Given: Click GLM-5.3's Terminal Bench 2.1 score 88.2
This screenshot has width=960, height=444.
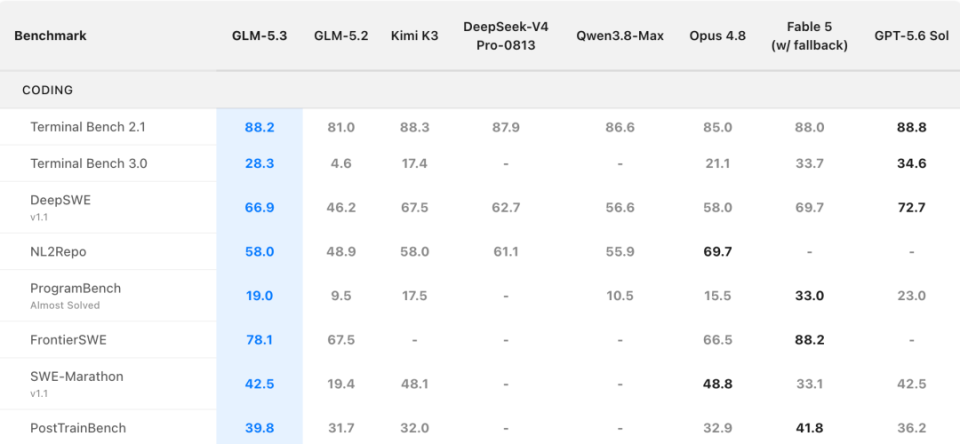Looking at the screenshot, I should (x=260, y=127).
